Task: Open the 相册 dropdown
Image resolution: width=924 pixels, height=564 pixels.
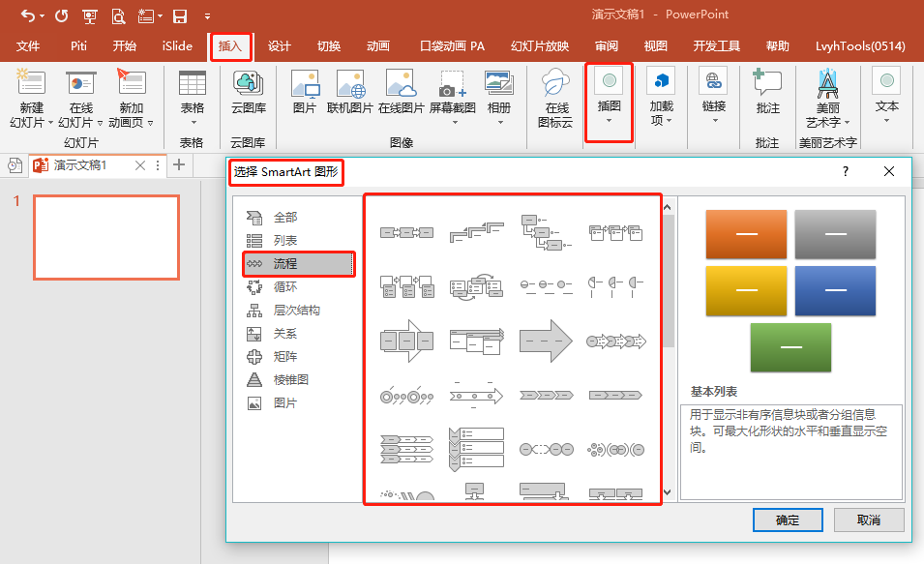Action: tap(500, 122)
